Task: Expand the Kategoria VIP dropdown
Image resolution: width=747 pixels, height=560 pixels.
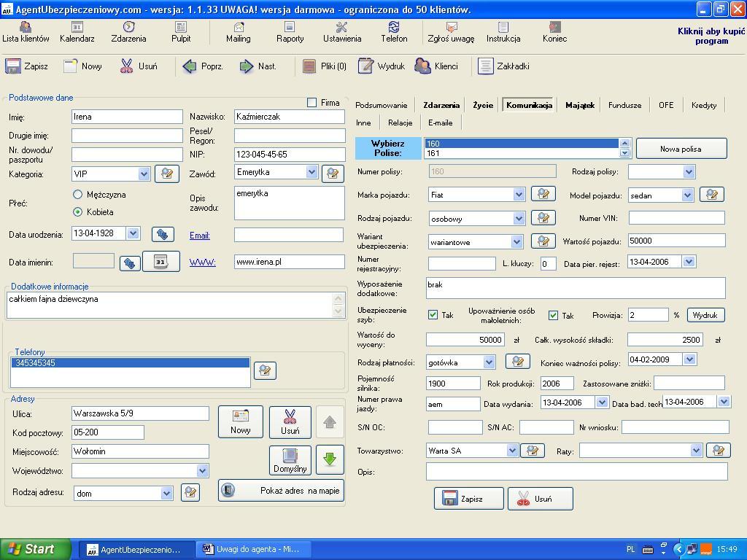Action: tap(144, 174)
